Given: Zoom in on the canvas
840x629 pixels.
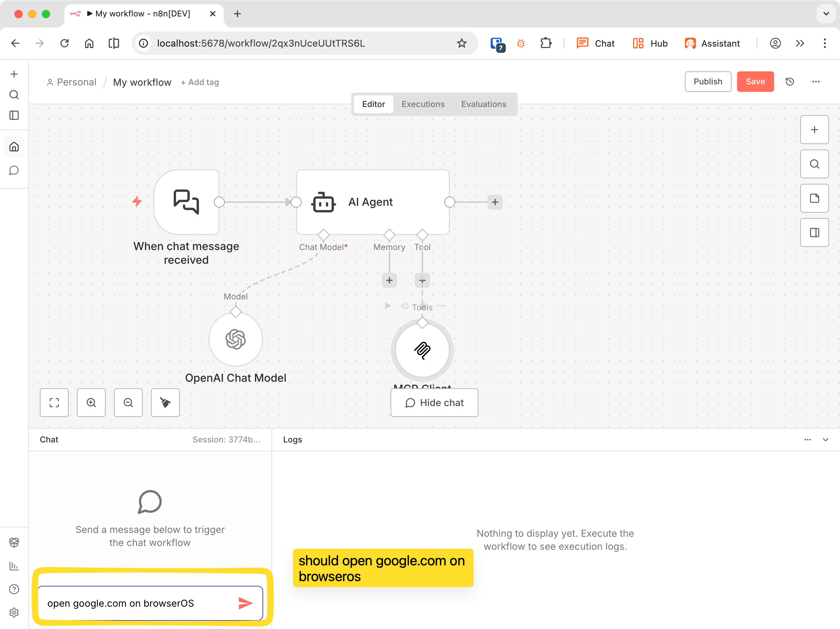Looking at the screenshot, I should click(91, 402).
